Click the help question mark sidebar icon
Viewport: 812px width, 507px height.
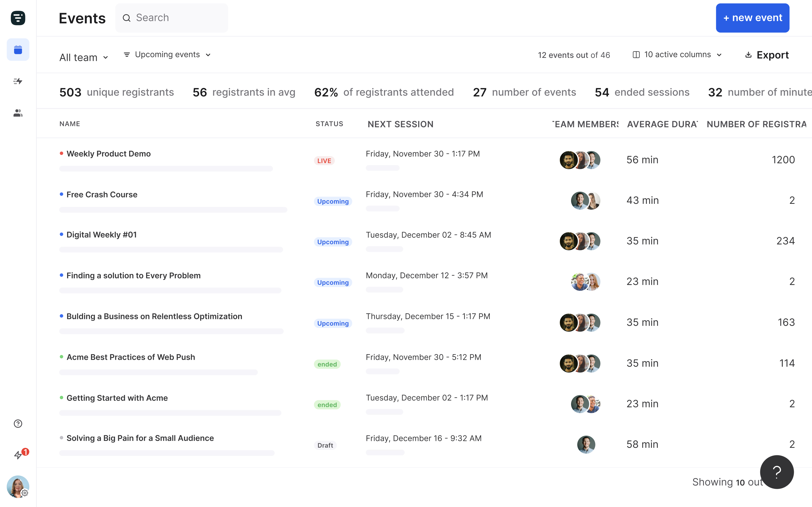coord(18,424)
